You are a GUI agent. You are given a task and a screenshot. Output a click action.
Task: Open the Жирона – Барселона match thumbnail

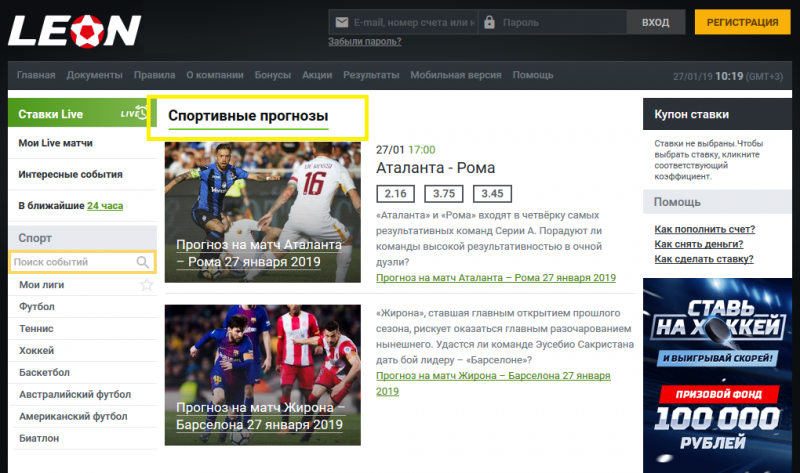[x=262, y=375]
